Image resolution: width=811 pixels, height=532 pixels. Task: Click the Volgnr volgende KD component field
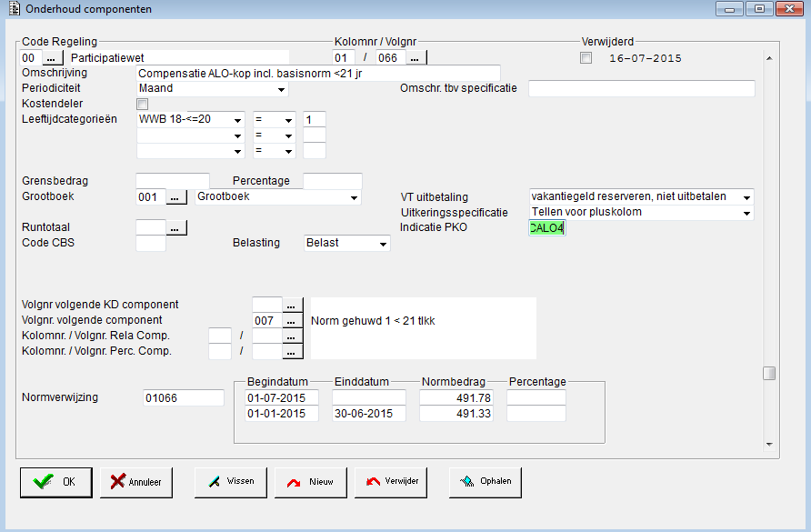coord(267,305)
